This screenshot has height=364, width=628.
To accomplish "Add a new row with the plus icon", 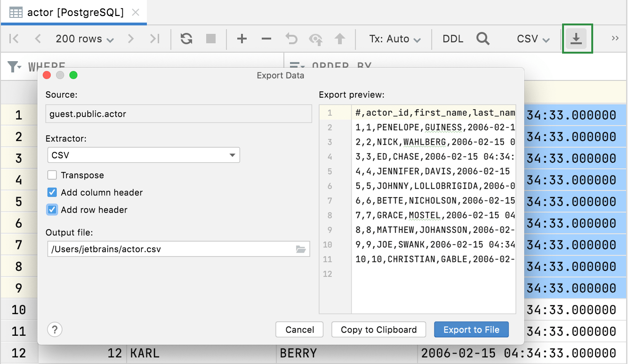I will [242, 39].
